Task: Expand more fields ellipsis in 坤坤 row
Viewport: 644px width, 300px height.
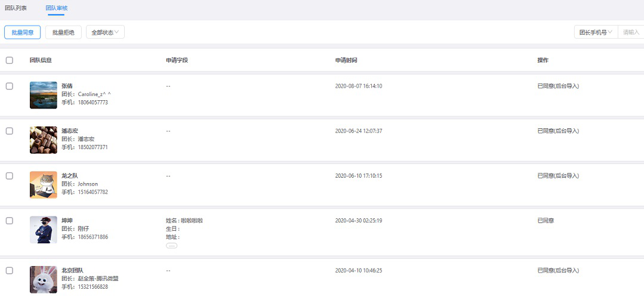Action: 172,245
